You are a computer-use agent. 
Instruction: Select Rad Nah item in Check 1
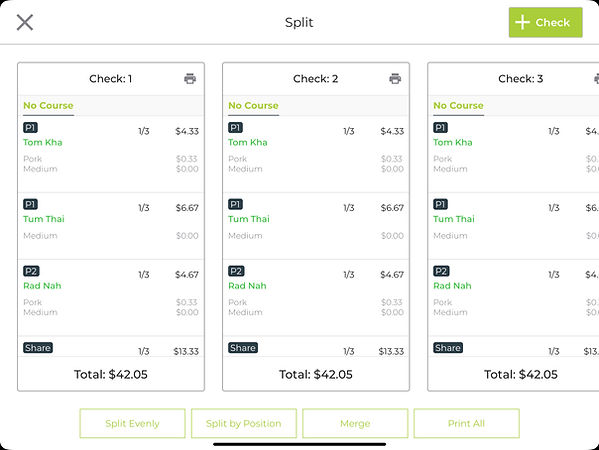coord(42,286)
